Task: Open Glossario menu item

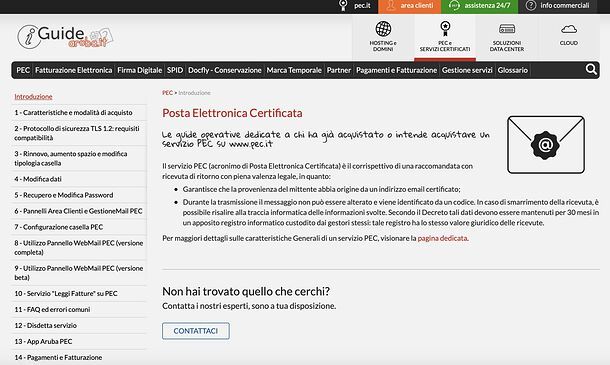Action: tap(513, 70)
